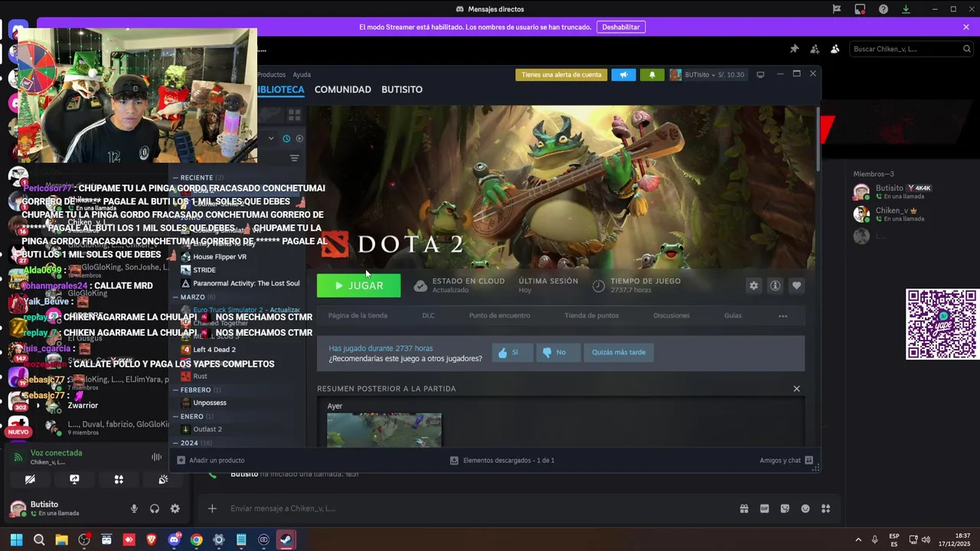
Task: Open Discord soundboard button
Action: coord(163,479)
